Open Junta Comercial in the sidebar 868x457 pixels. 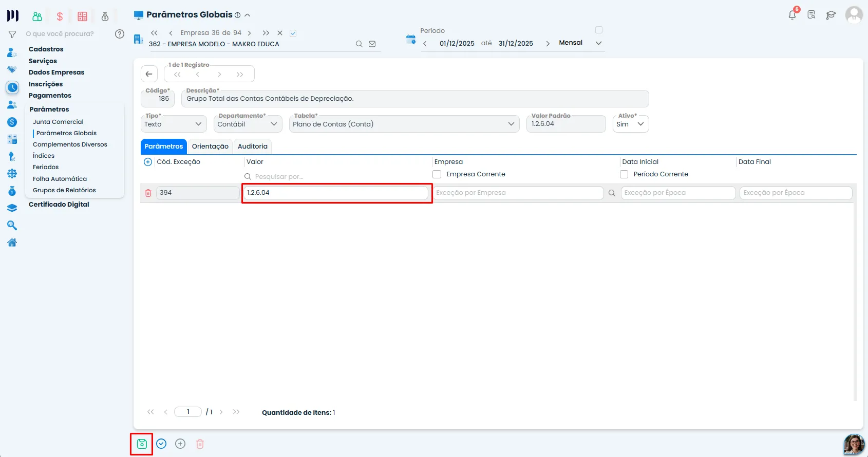(x=58, y=122)
